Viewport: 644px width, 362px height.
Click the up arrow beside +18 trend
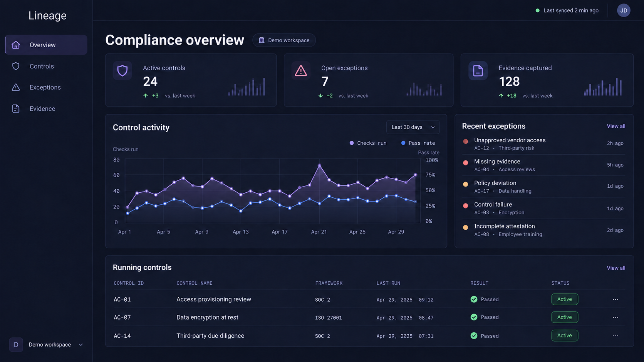pos(501,95)
